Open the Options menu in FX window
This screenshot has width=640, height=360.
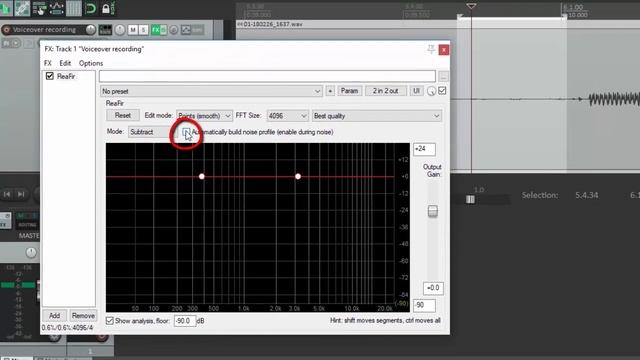pos(91,63)
